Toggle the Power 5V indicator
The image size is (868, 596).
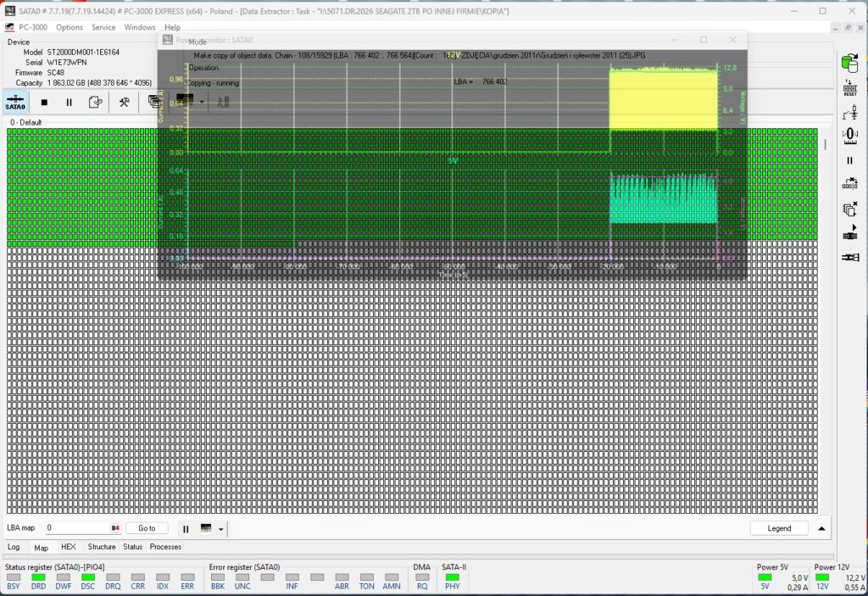765,577
